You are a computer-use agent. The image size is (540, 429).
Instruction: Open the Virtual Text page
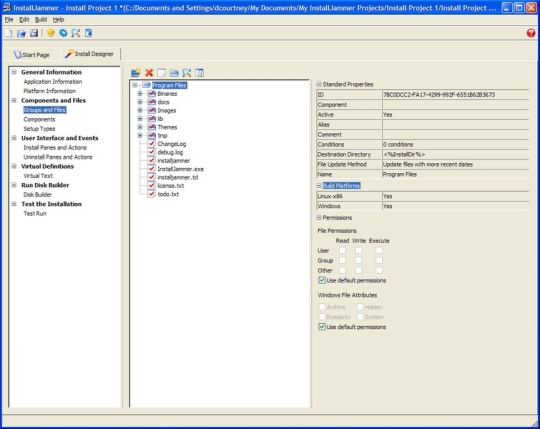(x=38, y=176)
